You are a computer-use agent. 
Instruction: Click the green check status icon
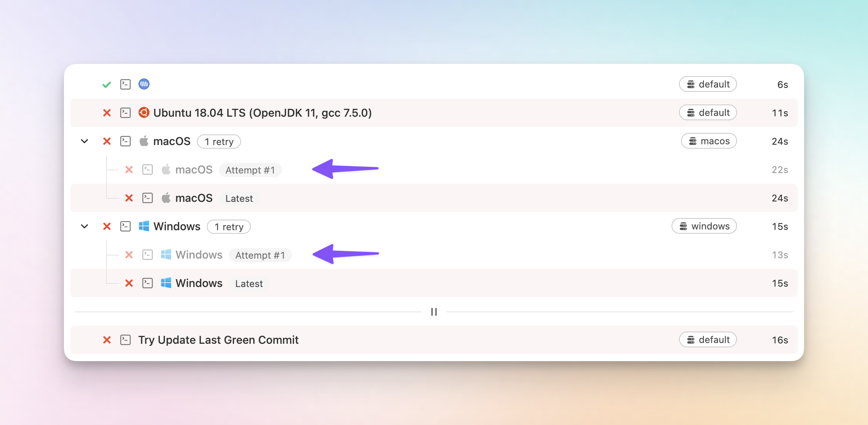pyautogui.click(x=107, y=85)
